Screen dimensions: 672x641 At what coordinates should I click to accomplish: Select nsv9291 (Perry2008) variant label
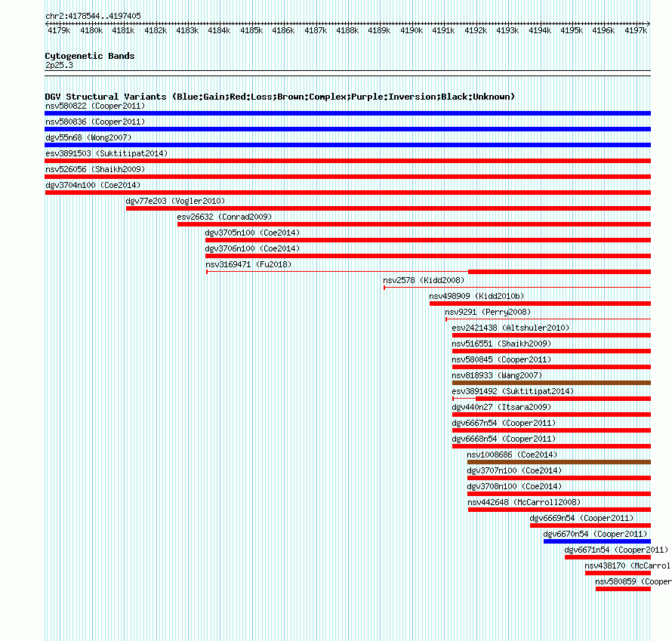tap(488, 312)
